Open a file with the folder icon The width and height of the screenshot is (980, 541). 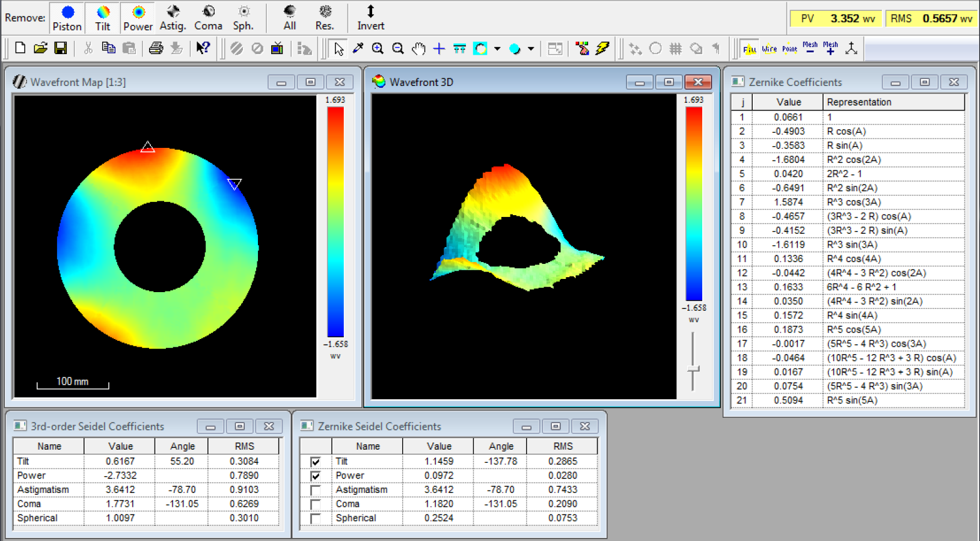pos(40,49)
